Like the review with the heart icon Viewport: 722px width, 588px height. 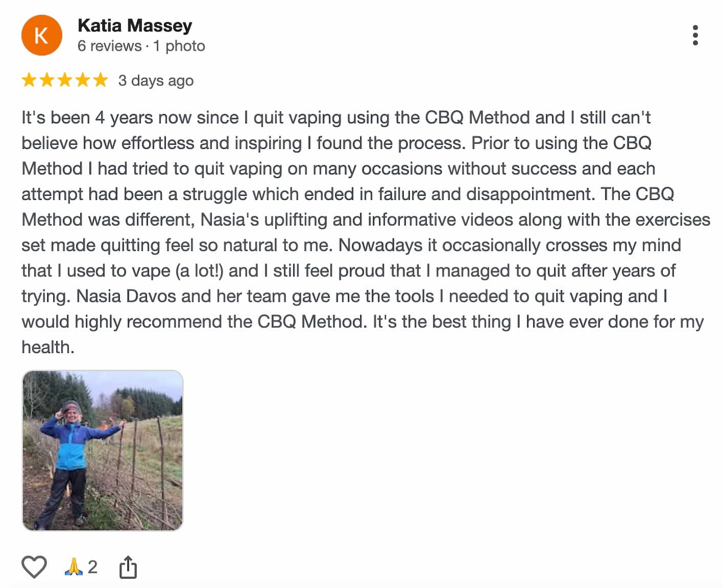[34, 567]
